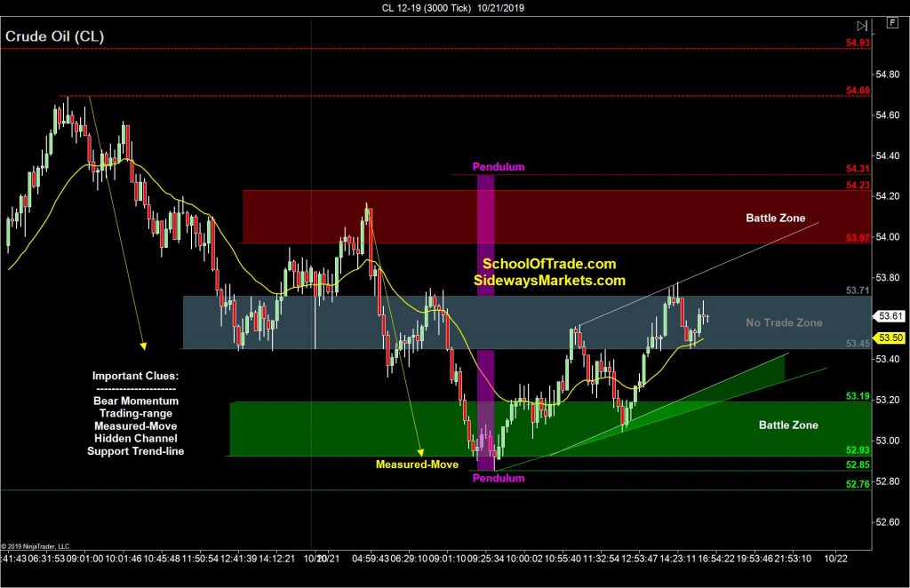Click the boxed F icon
Image resolution: width=910 pixels, height=588 pixels.
[891, 22]
